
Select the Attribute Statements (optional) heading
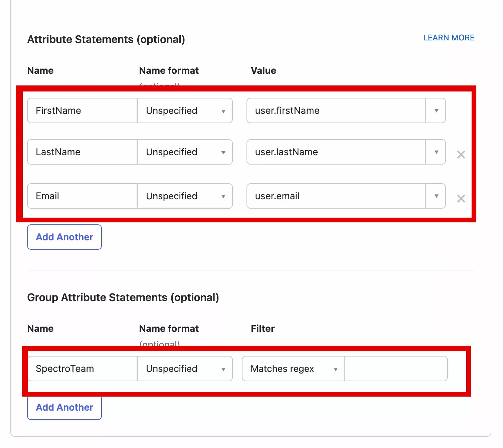(x=106, y=39)
